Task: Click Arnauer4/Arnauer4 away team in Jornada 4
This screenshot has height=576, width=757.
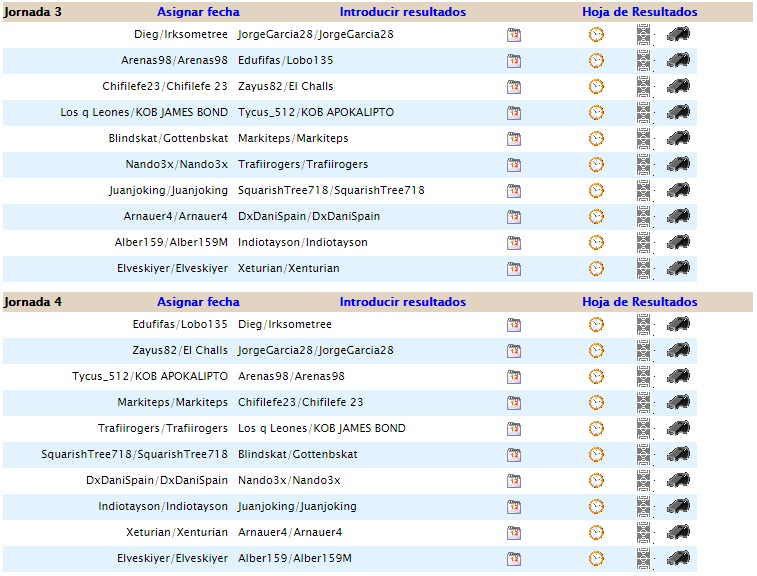Action: point(290,533)
